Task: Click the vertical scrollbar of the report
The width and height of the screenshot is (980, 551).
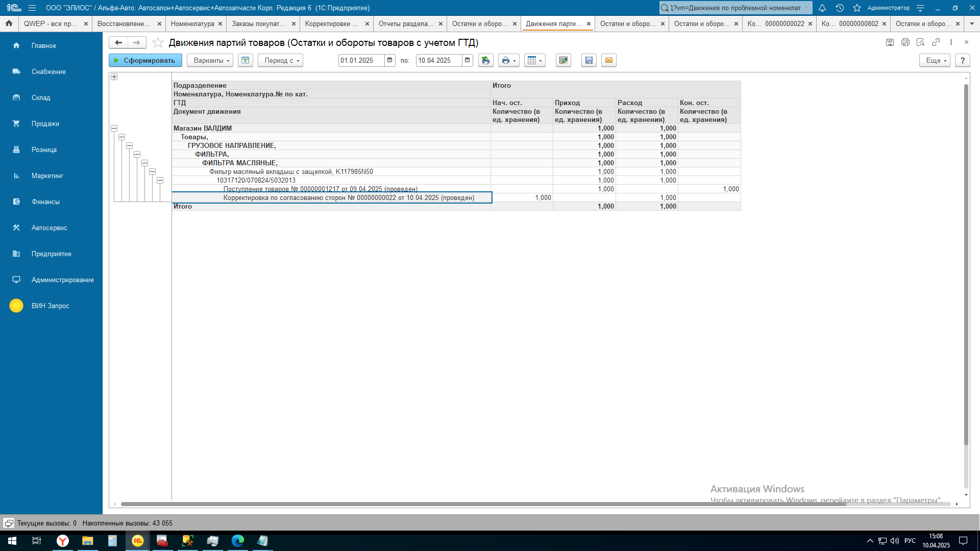Action: pos(966,264)
